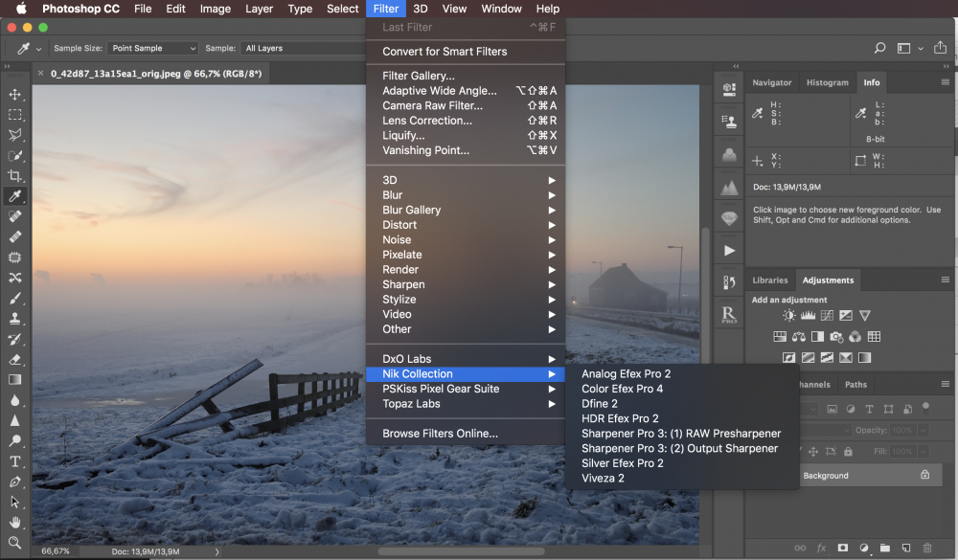This screenshot has width=958, height=560.
Task: Launch Viveza 2
Action: (682, 479)
